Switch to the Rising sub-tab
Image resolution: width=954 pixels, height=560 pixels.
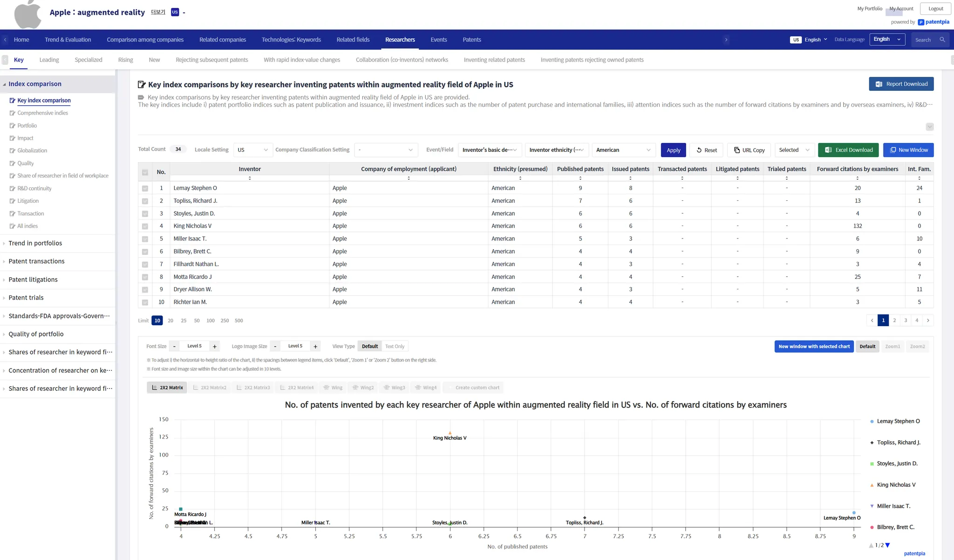coord(125,60)
